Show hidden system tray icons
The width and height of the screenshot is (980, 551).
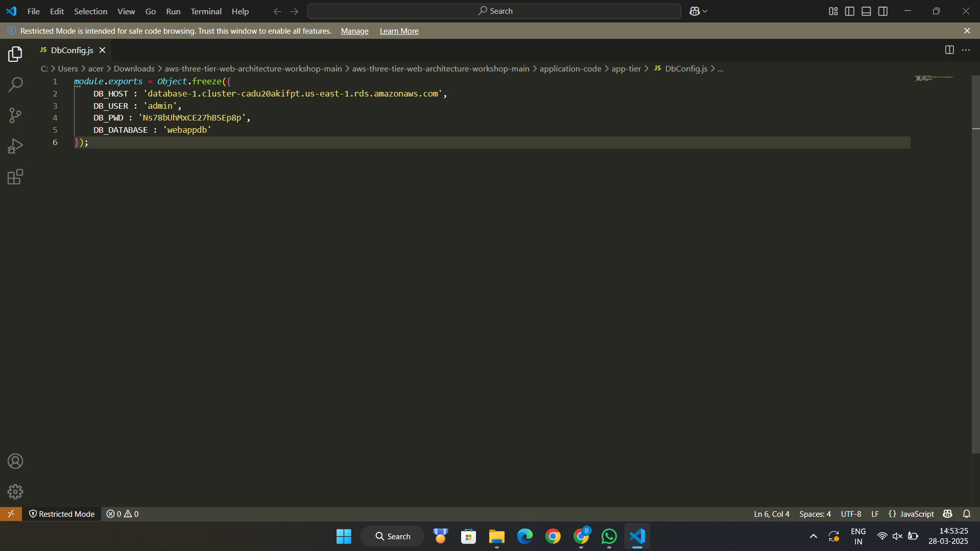pyautogui.click(x=813, y=536)
